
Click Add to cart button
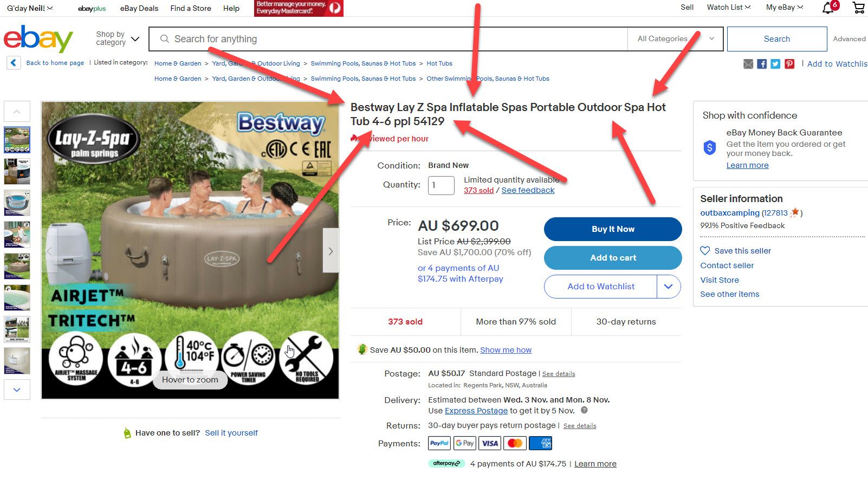(613, 258)
